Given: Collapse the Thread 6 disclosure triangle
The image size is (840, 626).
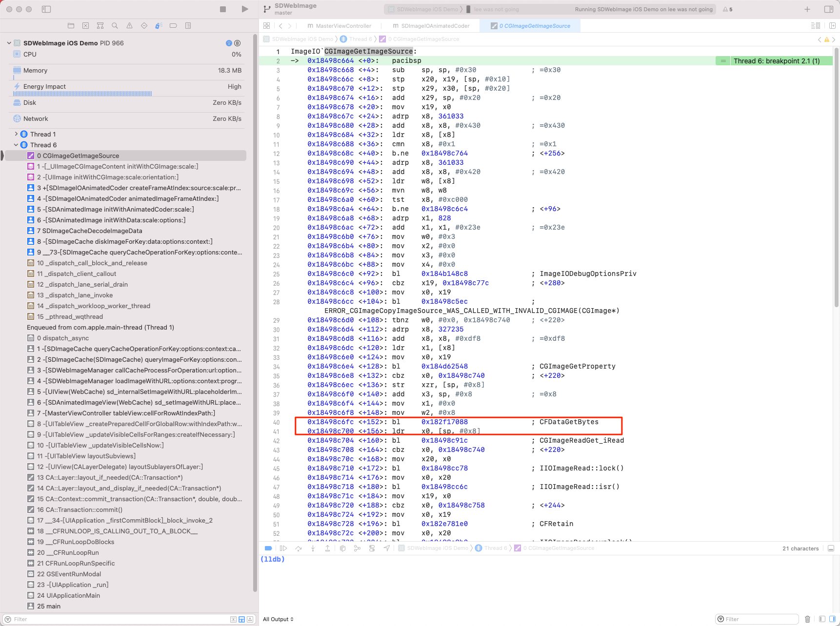Looking at the screenshot, I should [x=16, y=145].
